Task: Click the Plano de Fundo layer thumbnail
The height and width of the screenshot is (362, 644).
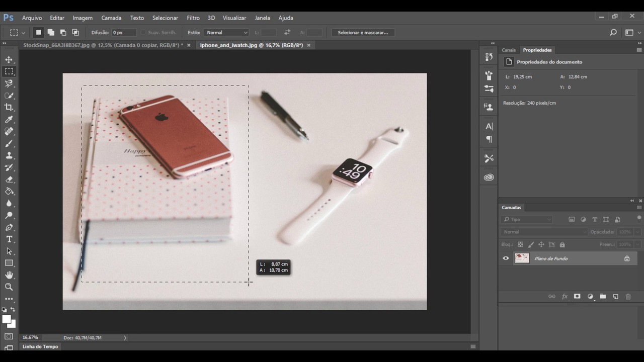Action: pyautogui.click(x=522, y=258)
